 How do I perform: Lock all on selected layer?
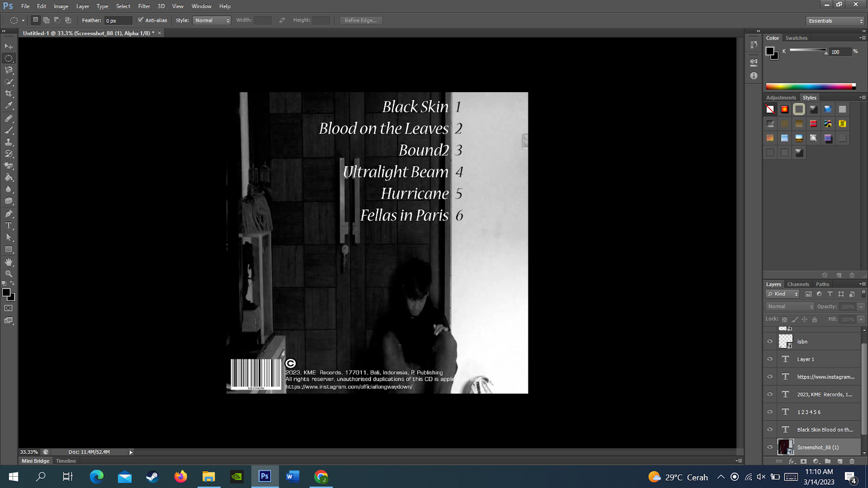coord(814,319)
